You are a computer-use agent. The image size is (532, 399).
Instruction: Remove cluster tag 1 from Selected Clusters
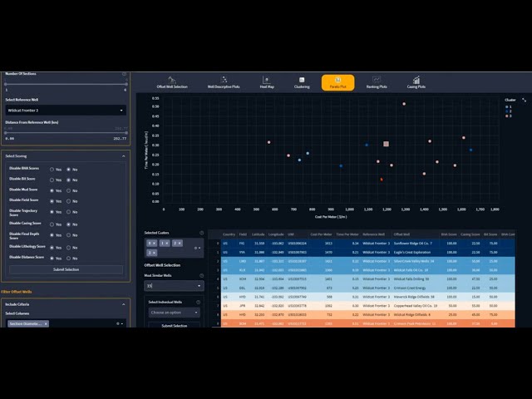pyautogui.click(x=166, y=244)
